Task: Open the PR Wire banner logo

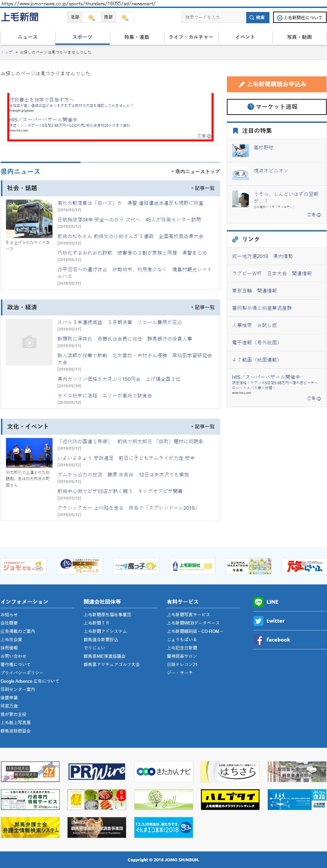Action: (x=96, y=772)
